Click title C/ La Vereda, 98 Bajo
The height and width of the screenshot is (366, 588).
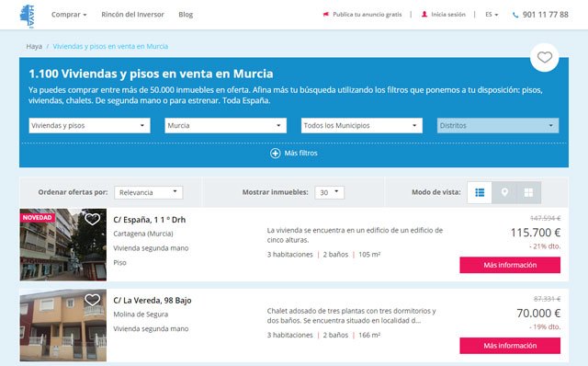[x=153, y=301]
